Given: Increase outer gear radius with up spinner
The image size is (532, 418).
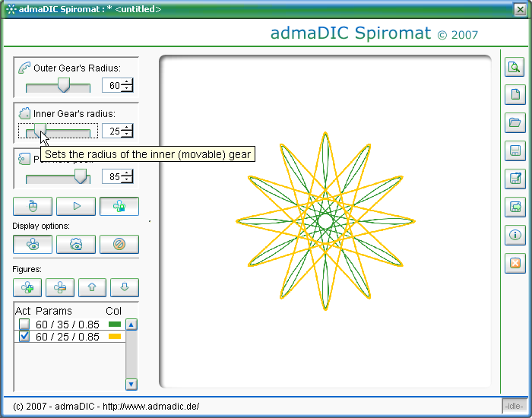Looking at the screenshot, I should [x=127, y=82].
